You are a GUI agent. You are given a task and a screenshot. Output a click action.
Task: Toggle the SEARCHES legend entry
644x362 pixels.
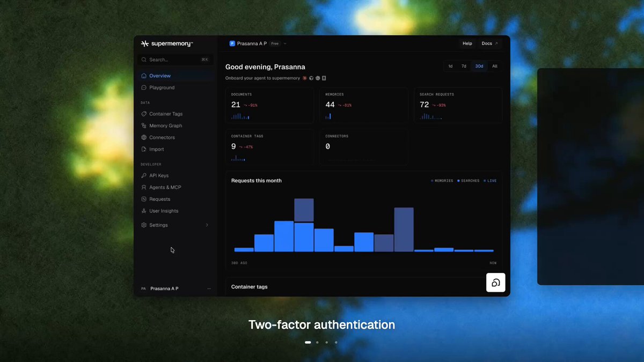469,181
